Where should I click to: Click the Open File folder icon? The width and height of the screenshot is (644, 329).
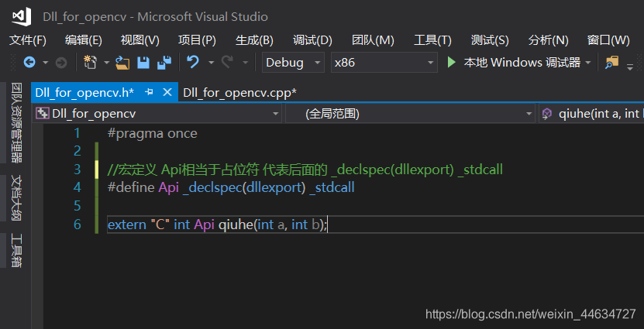(x=122, y=63)
